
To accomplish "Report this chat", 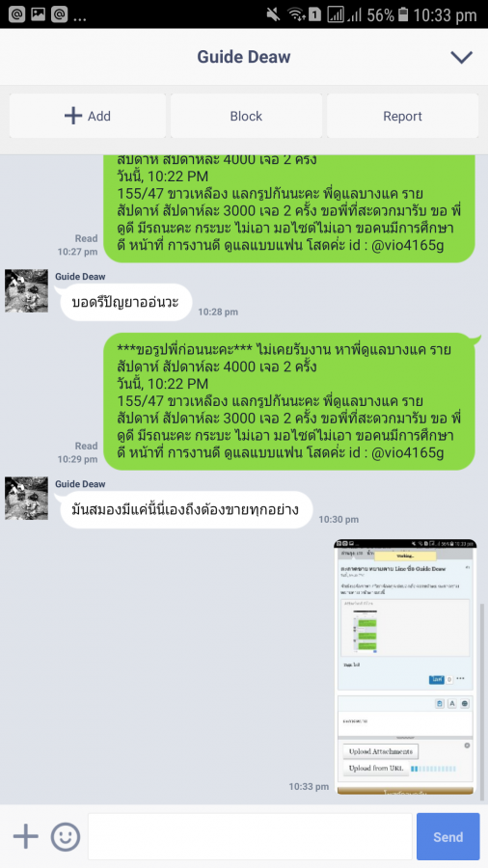I will pos(402,116).
